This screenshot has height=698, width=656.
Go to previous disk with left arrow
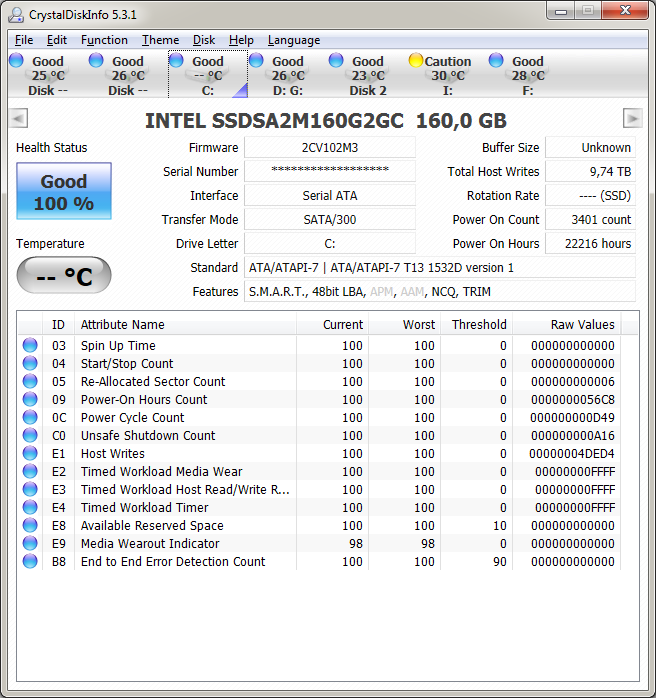18,119
